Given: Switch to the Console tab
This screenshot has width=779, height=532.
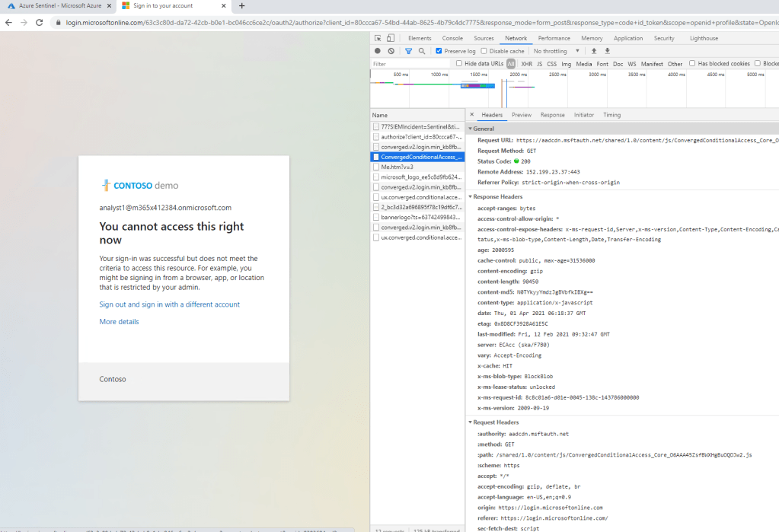Looking at the screenshot, I should (452, 38).
